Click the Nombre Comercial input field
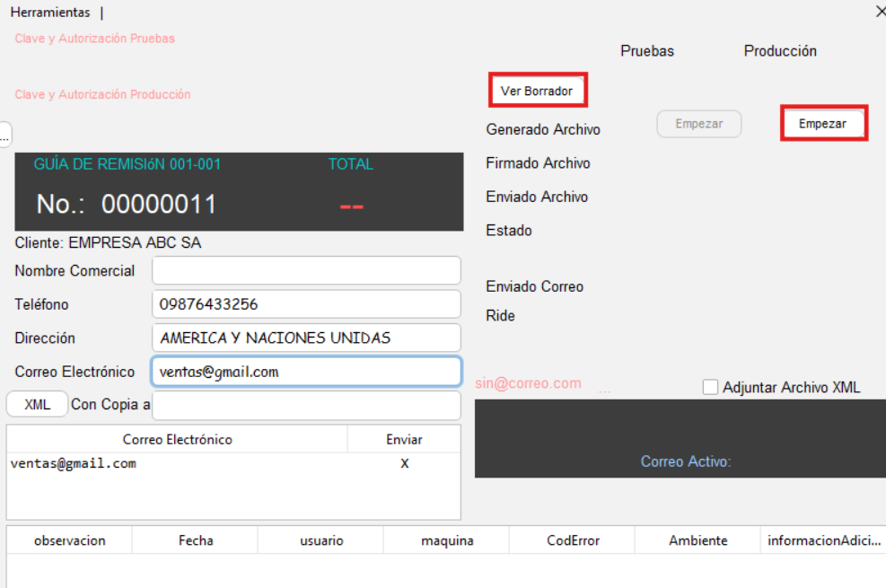 tap(306, 270)
